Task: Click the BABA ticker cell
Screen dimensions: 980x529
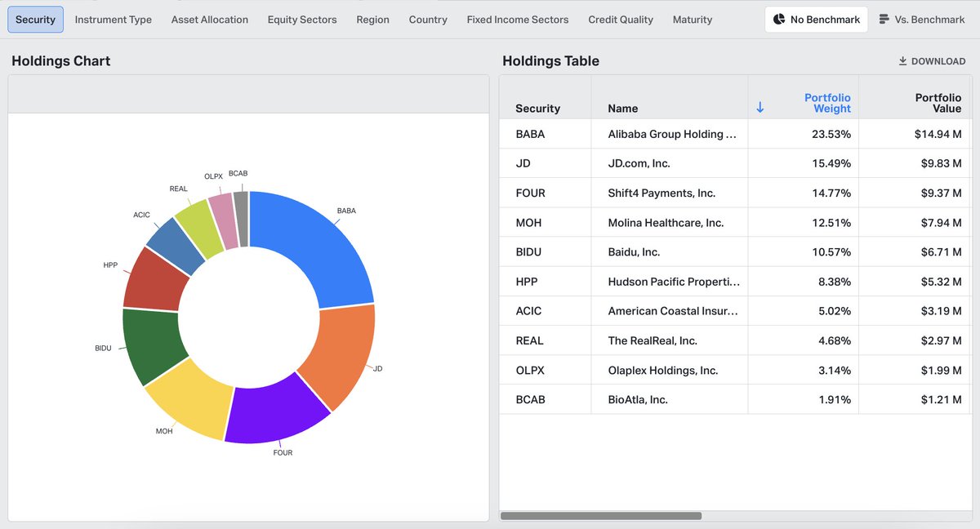Action: click(x=545, y=134)
